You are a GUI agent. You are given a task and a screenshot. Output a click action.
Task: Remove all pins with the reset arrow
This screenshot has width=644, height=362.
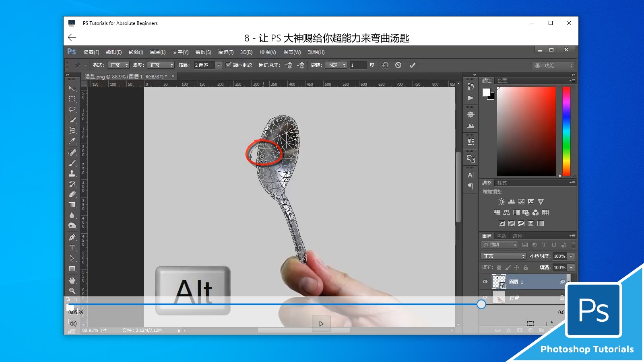point(385,65)
